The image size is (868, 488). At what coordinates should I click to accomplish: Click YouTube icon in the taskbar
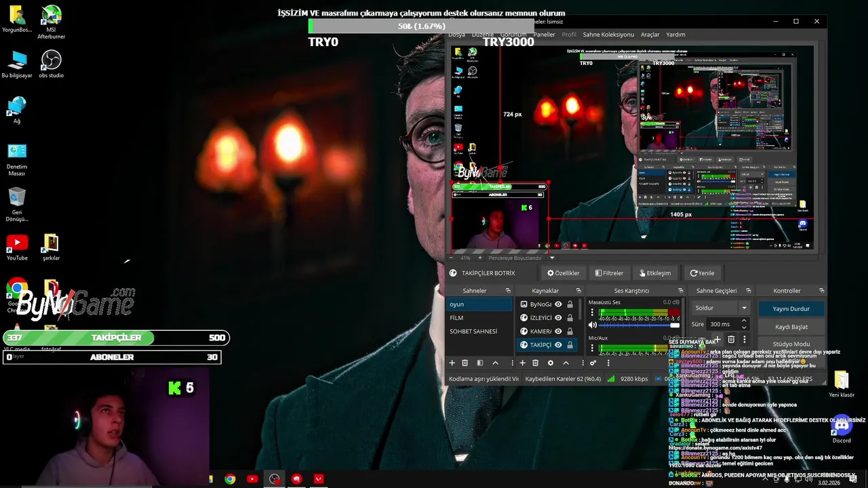click(x=252, y=479)
